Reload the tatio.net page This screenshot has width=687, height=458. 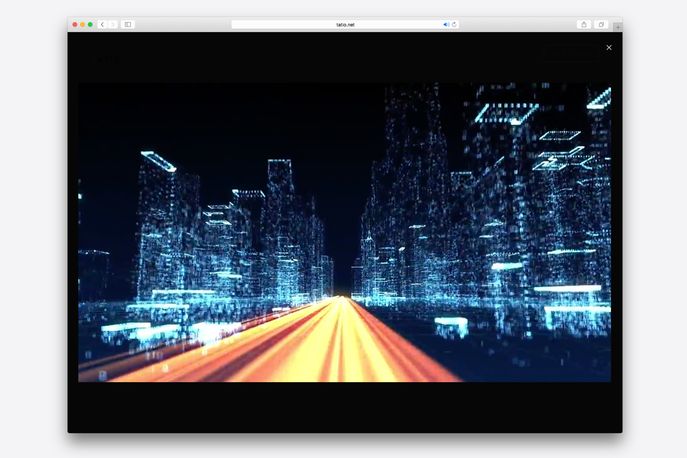coord(454,24)
